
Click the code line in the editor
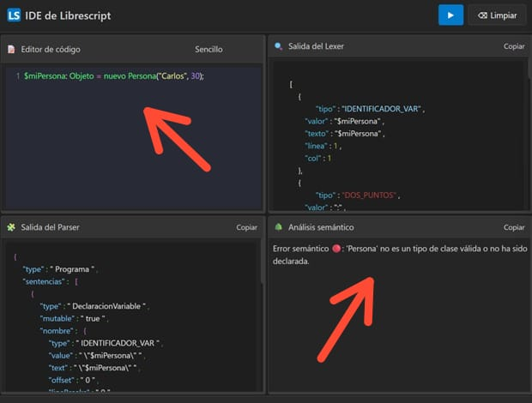(x=114, y=76)
